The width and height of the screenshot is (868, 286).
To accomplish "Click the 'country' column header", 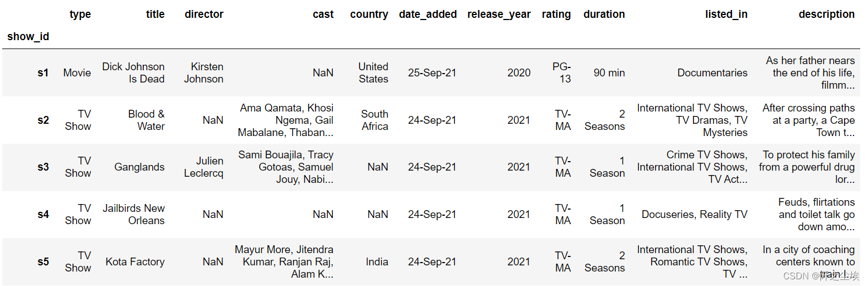I will 369,14.
